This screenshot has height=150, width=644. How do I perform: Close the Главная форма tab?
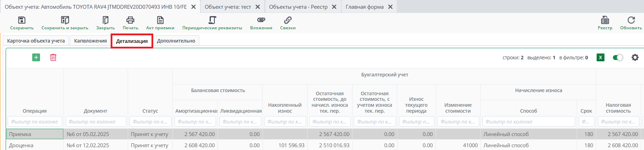pyautogui.click(x=390, y=7)
